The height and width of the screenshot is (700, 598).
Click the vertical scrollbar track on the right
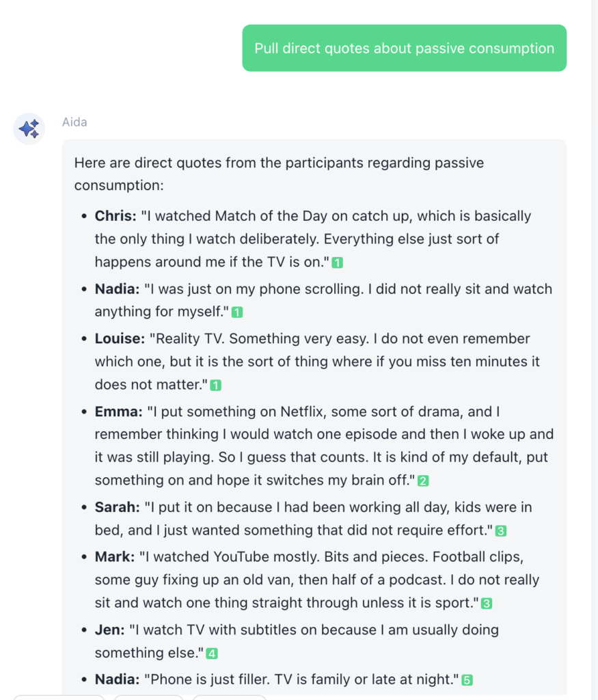(594, 342)
